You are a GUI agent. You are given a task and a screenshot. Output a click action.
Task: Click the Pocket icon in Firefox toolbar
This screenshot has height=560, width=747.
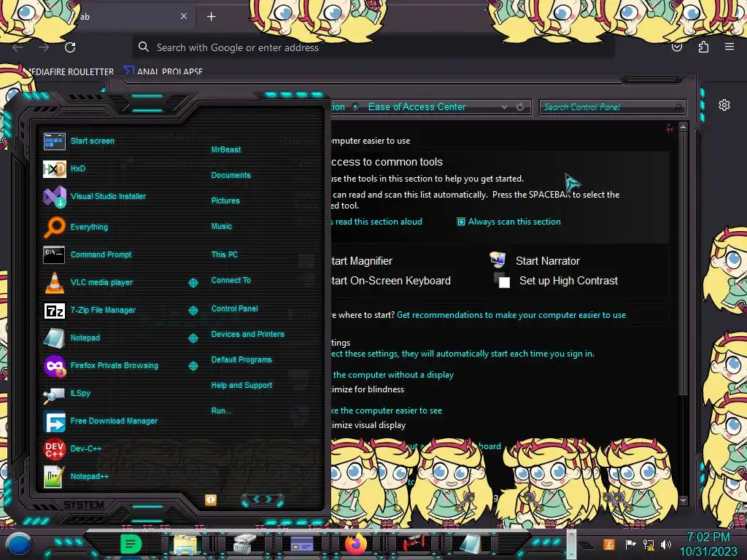tap(677, 47)
